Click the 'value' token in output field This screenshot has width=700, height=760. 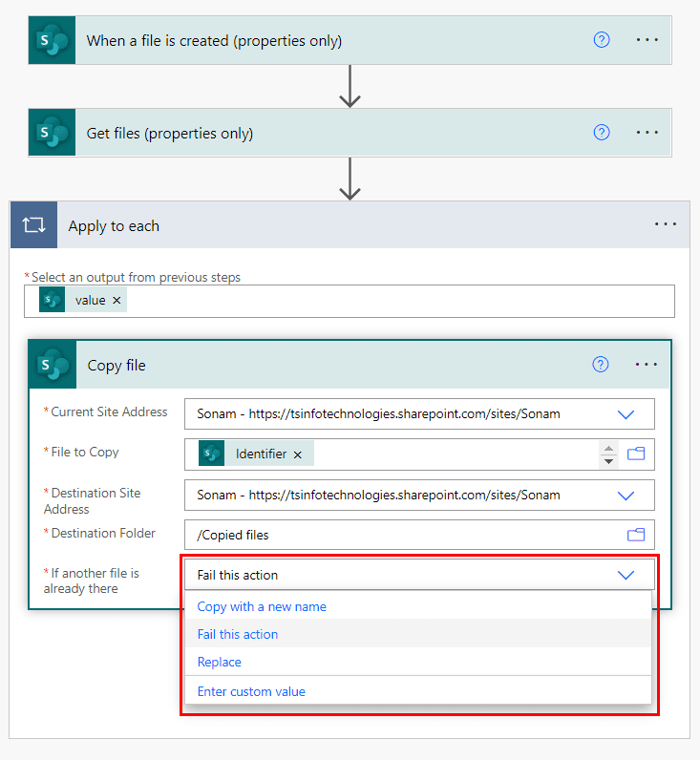pyautogui.click(x=82, y=300)
